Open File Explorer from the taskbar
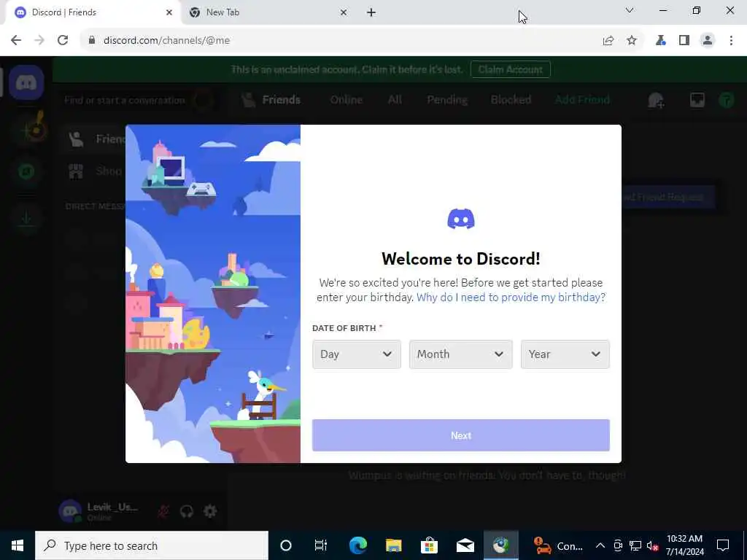This screenshot has height=560, width=747. [x=393, y=545]
